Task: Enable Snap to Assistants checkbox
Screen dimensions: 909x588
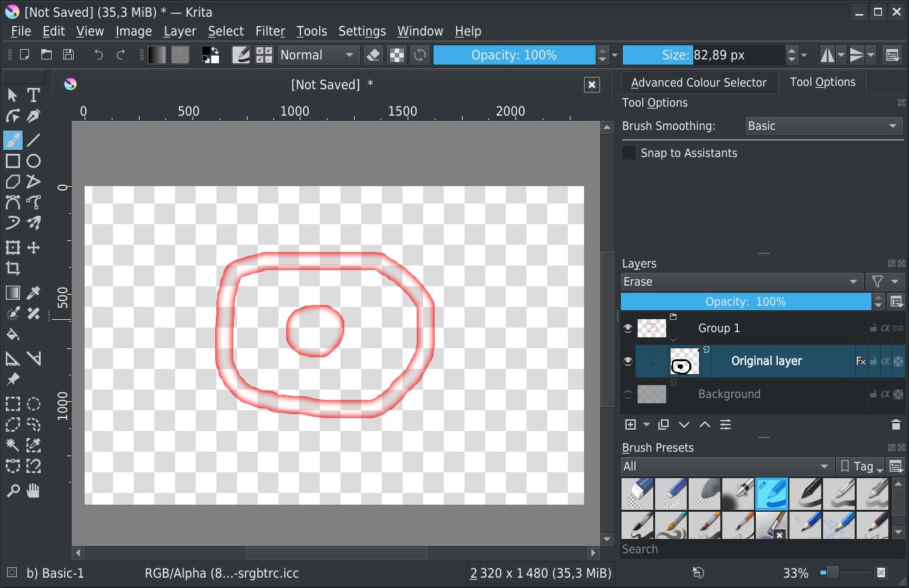Action: 629,153
